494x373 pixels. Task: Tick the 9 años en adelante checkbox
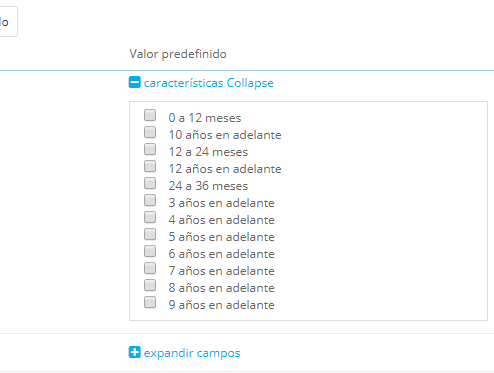tap(150, 302)
